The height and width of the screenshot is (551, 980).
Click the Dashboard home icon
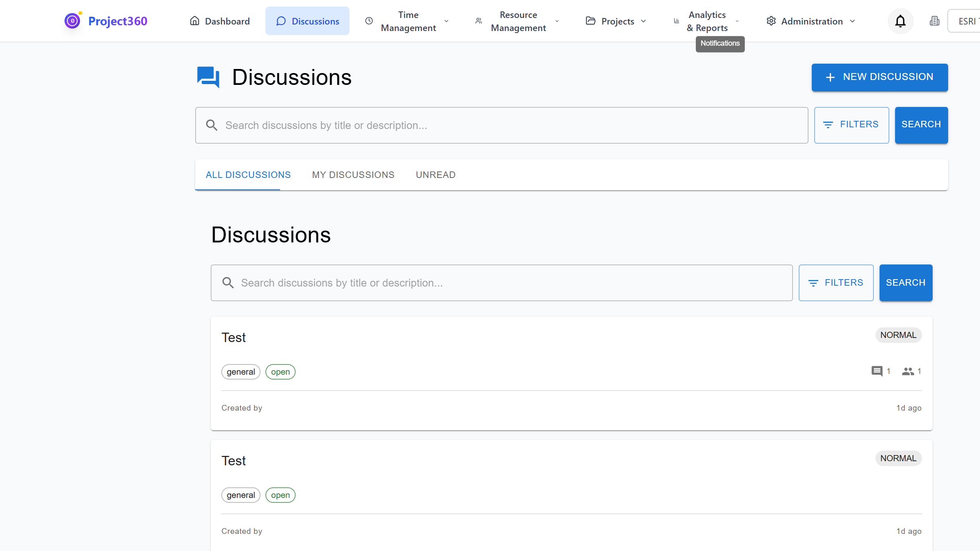[195, 21]
